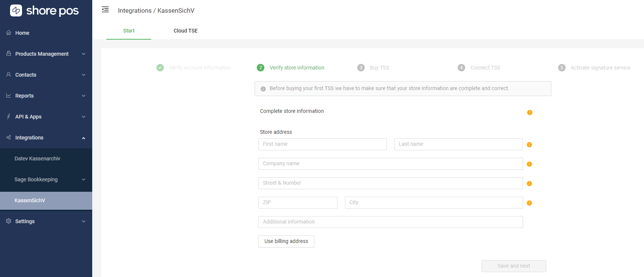Image resolution: width=644 pixels, height=277 pixels.
Task: Click the step 3 Buy TSS circle
Action: (361, 68)
